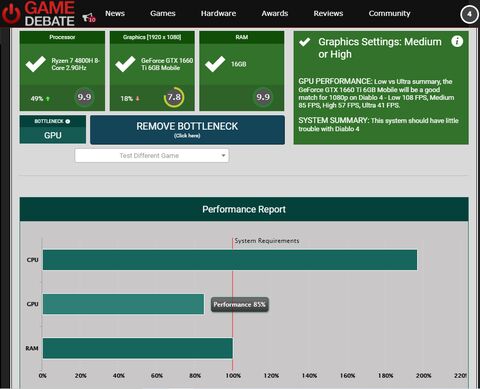Click the Graphics card checkmark icon
480x389 pixels.
pyautogui.click(x=125, y=64)
